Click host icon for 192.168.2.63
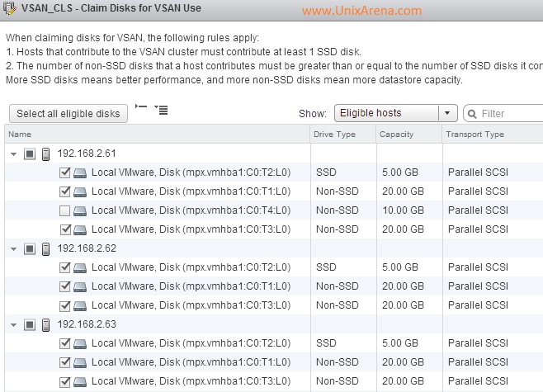Image resolution: width=543 pixels, height=392 pixels. pos(45,325)
